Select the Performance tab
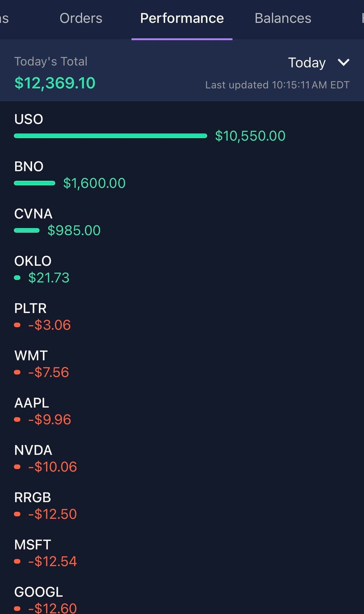The image size is (364, 614). click(182, 18)
